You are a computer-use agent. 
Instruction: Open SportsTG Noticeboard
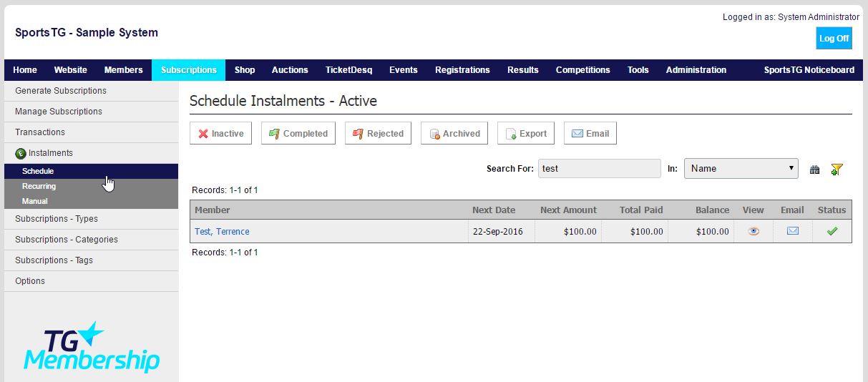(809, 70)
